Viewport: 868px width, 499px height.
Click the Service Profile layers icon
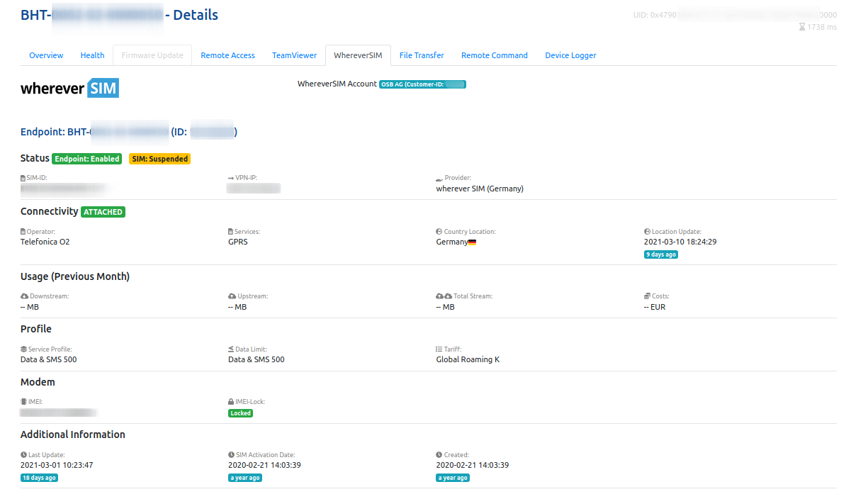pyautogui.click(x=24, y=349)
